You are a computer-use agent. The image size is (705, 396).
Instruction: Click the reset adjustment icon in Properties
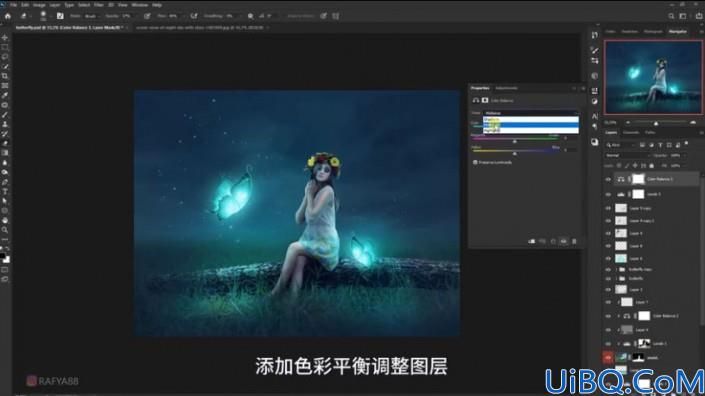pyautogui.click(x=553, y=241)
